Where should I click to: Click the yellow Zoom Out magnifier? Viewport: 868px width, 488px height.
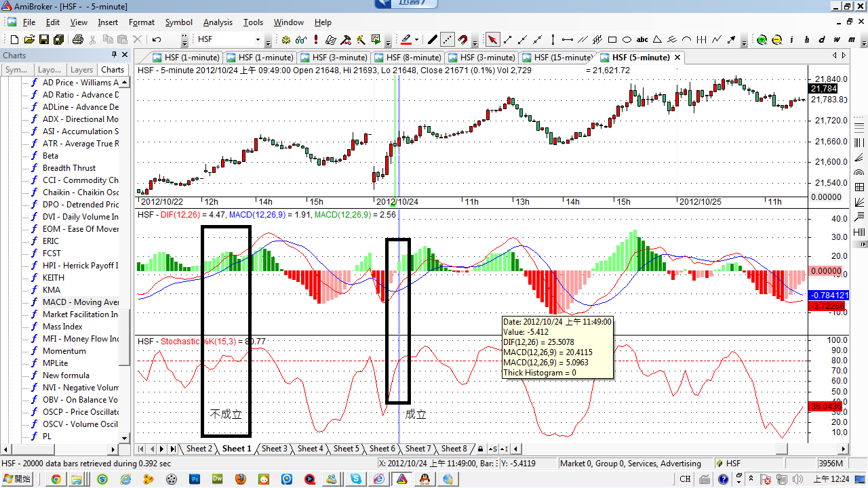click(x=776, y=39)
